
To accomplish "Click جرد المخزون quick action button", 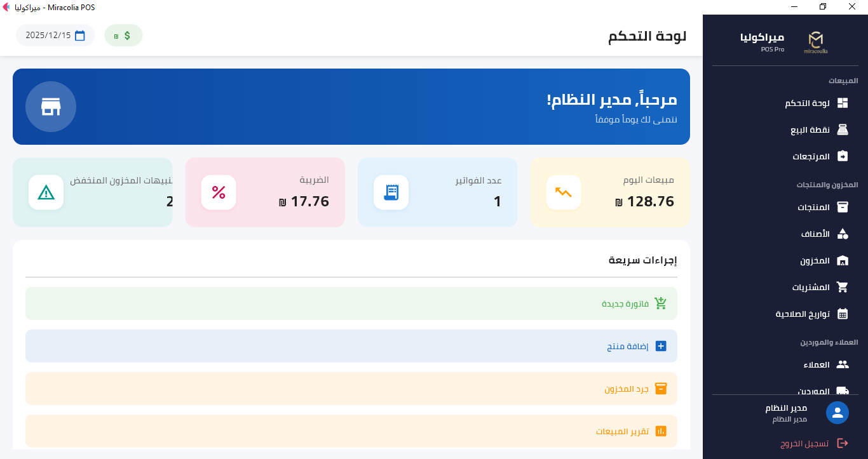I will pos(351,389).
